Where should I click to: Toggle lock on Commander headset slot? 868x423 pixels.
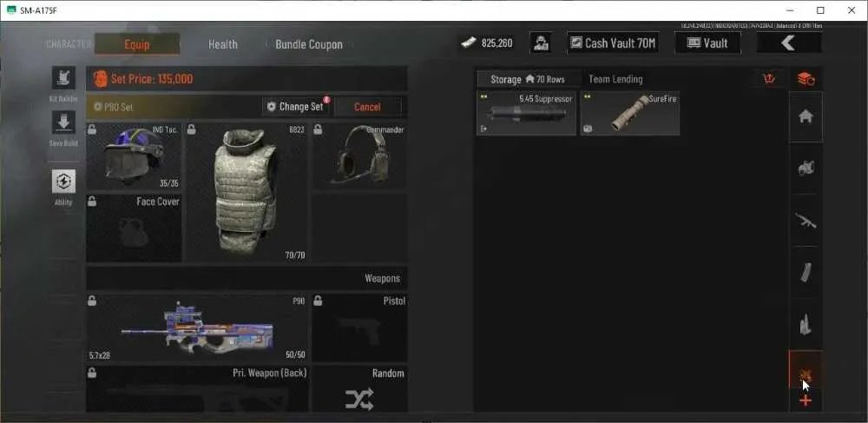click(x=318, y=129)
